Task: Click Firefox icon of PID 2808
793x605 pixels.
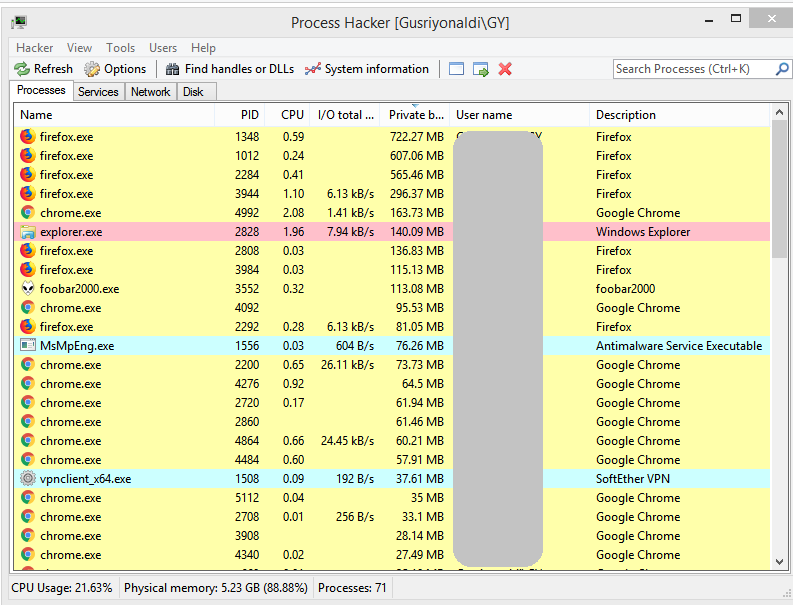Action: (27, 250)
